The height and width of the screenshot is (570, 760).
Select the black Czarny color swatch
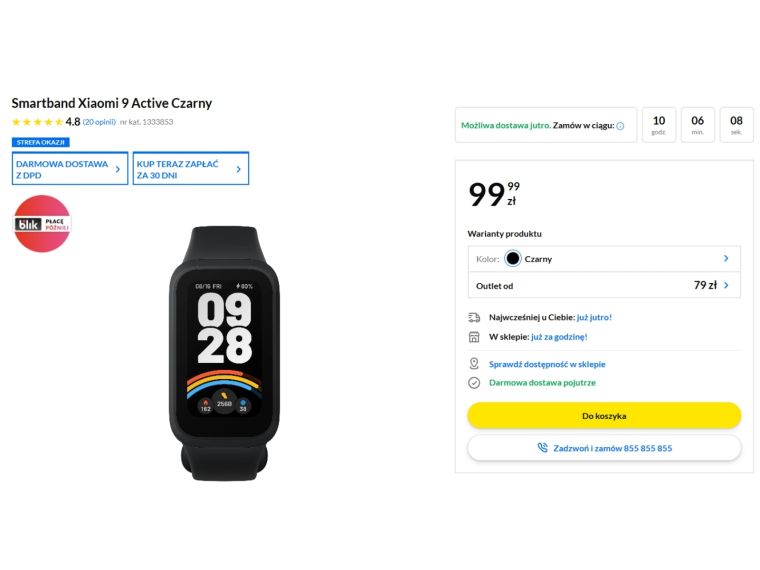coord(513,258)
